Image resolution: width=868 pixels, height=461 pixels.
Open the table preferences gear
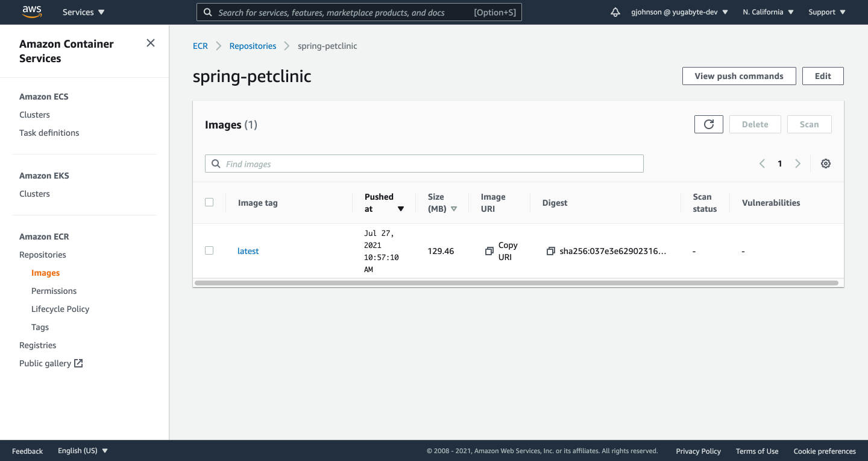(x=826, y=163)
